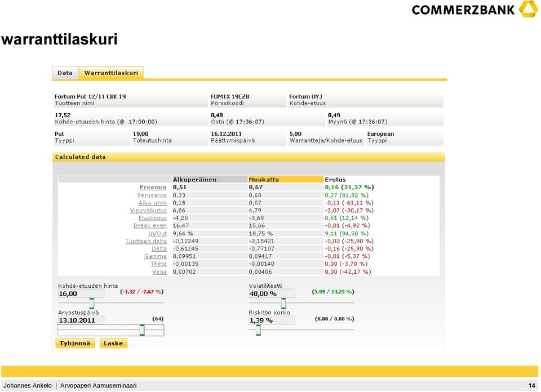The image size is (541, 392).
Task: Click the exchange code FUM1X 19CZB
Action: click(x=230, y=96)
